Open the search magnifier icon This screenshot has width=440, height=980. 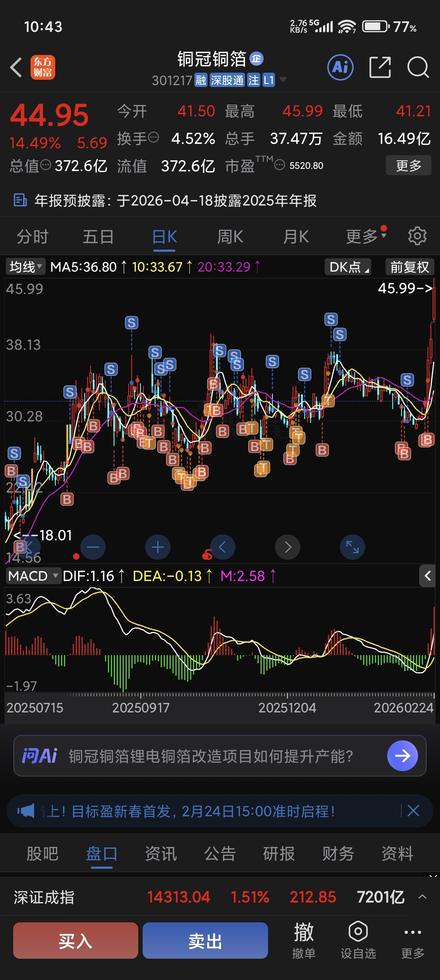pos(418,67)
